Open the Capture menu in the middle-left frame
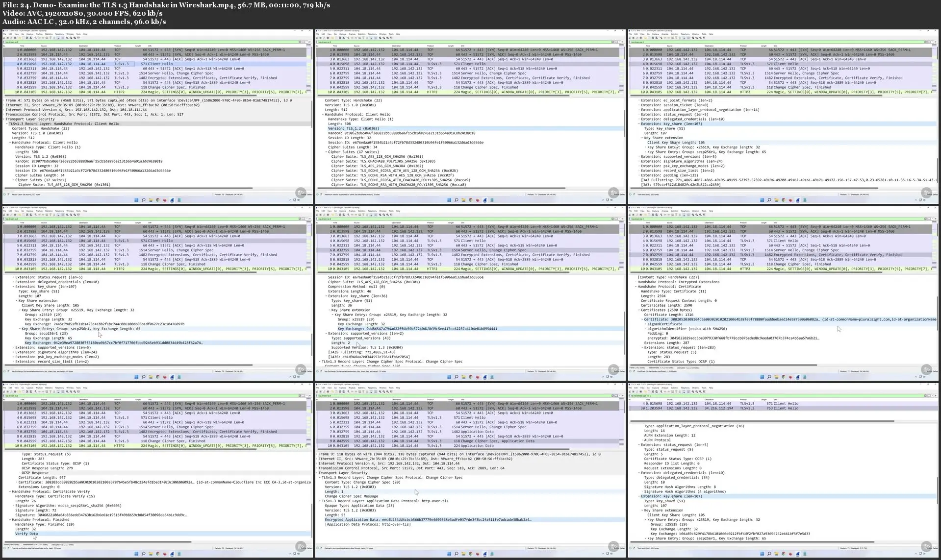Image resolution: width=941 pixels, height=560 pixels. 30,211
